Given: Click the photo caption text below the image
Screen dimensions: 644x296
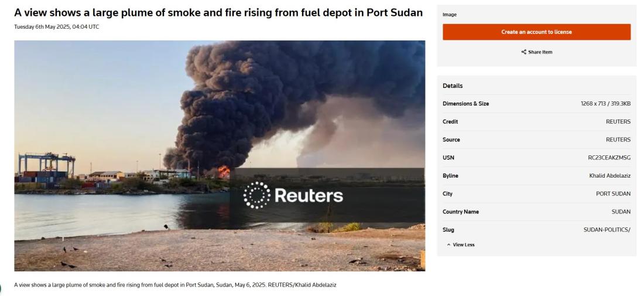Looking at the screenshot, I should pyautogui.click(x=176, y=284).
